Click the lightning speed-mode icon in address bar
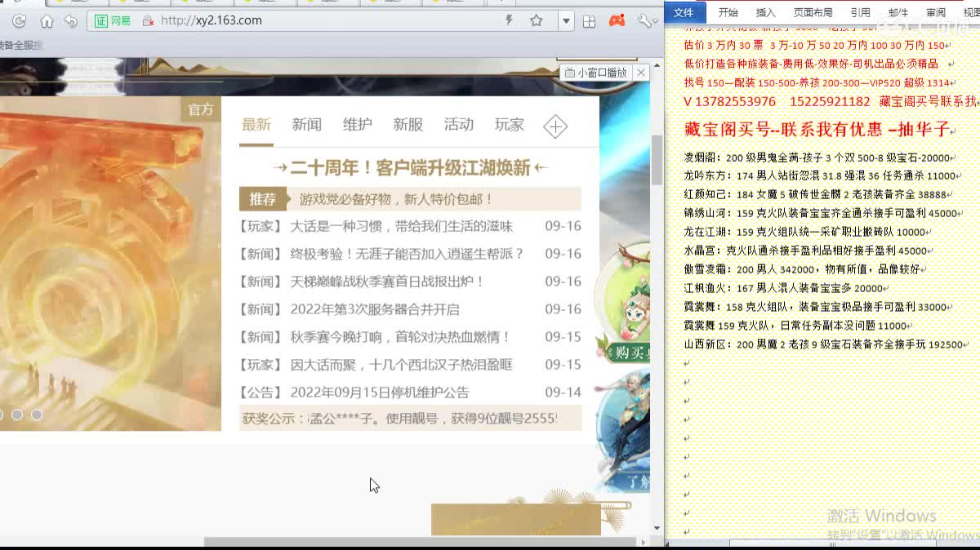This screenshot has width=980, height=550. pyautogui.click(x=510, y=20)
